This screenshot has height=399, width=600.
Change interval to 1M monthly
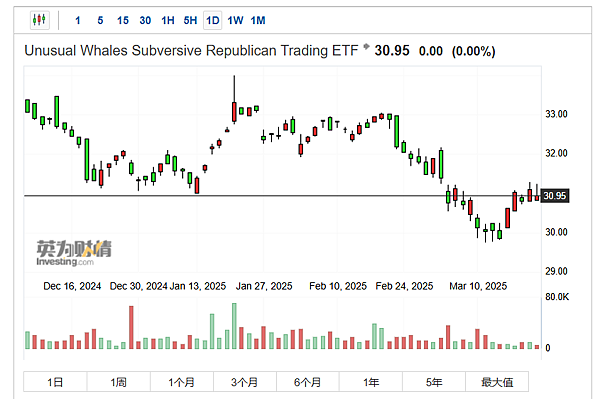[258, 20]
